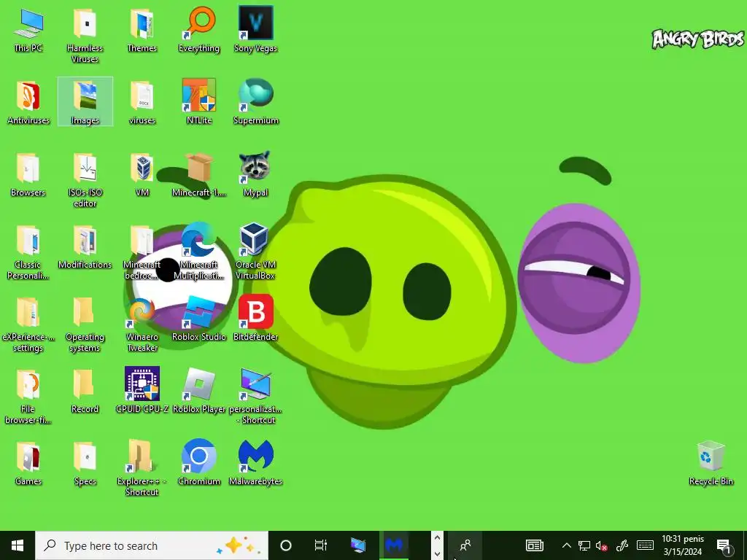
Task: Launch Mypal raccoon shortcut
Action: click(x=256, y=175)
